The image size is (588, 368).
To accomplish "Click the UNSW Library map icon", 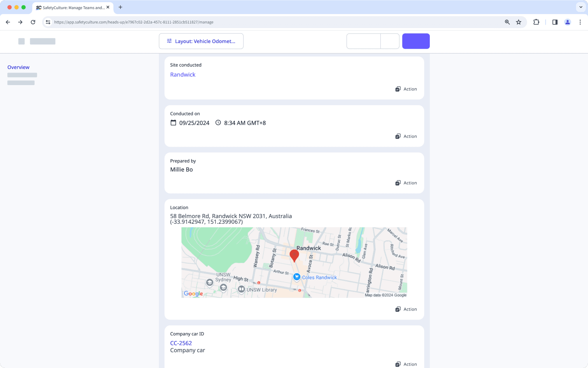I will coord(241,289).
